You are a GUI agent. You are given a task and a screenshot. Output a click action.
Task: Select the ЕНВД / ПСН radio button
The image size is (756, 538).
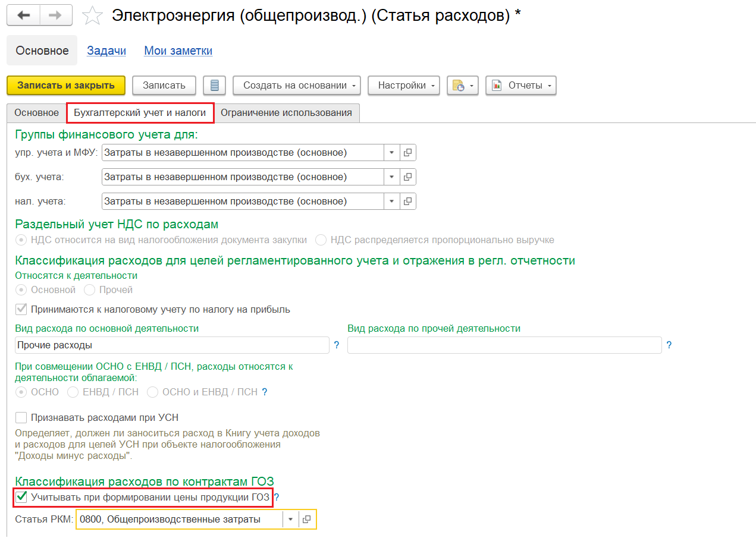coord(73,392)
